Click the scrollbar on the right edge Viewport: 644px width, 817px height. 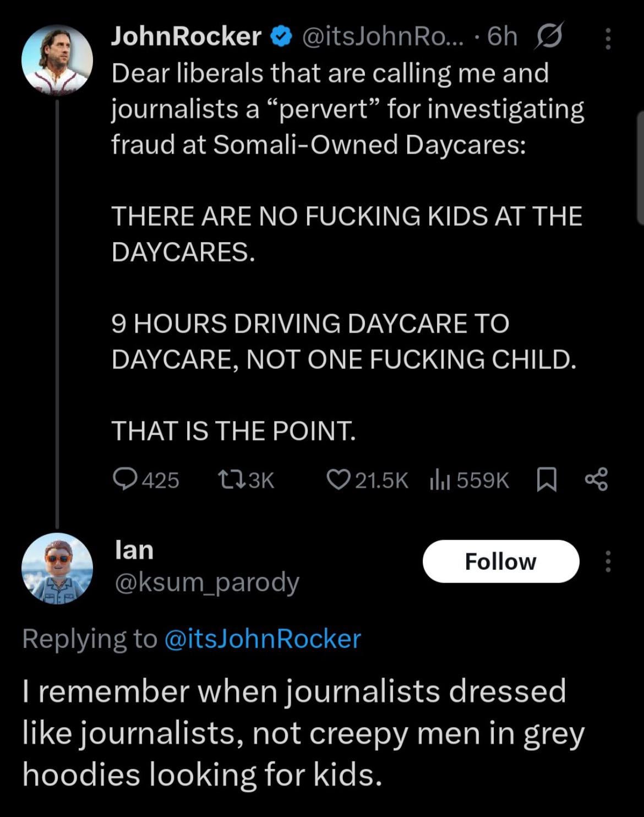coord(640,168)
